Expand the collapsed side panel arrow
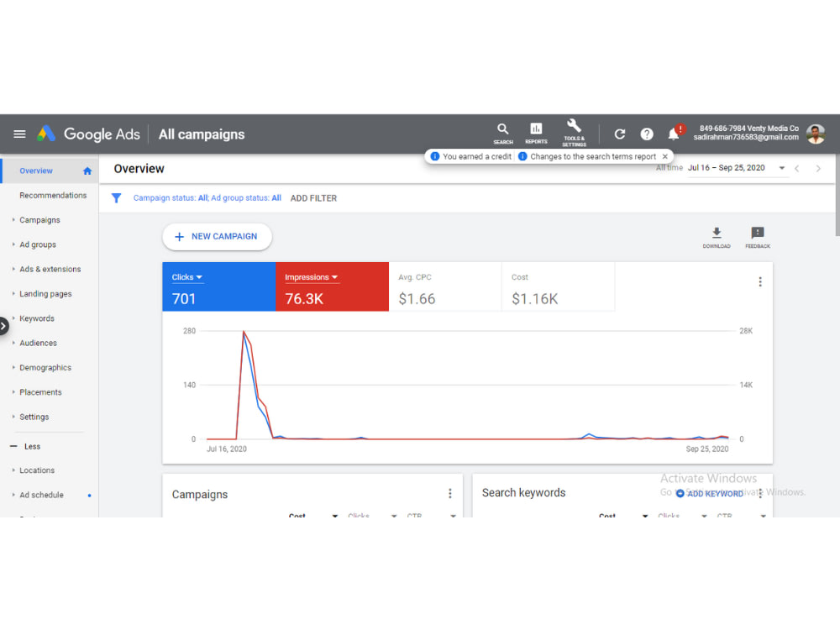Screen dimensions: 840x630 tap(3, 326)
